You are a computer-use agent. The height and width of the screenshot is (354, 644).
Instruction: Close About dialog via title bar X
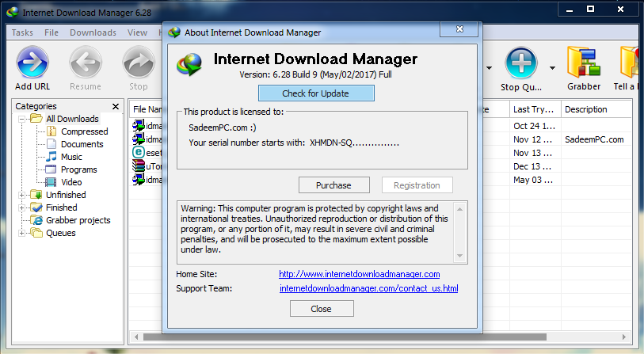(x=459, y=29)
